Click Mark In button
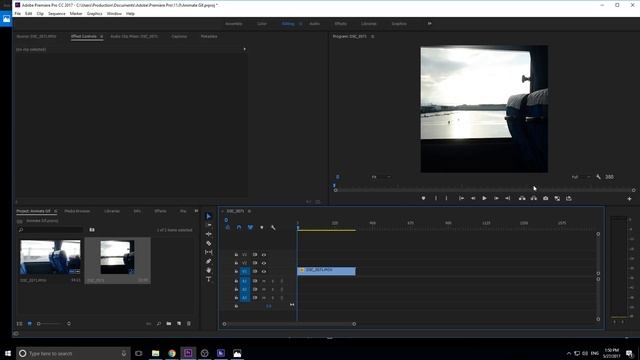 coord(436,198)
